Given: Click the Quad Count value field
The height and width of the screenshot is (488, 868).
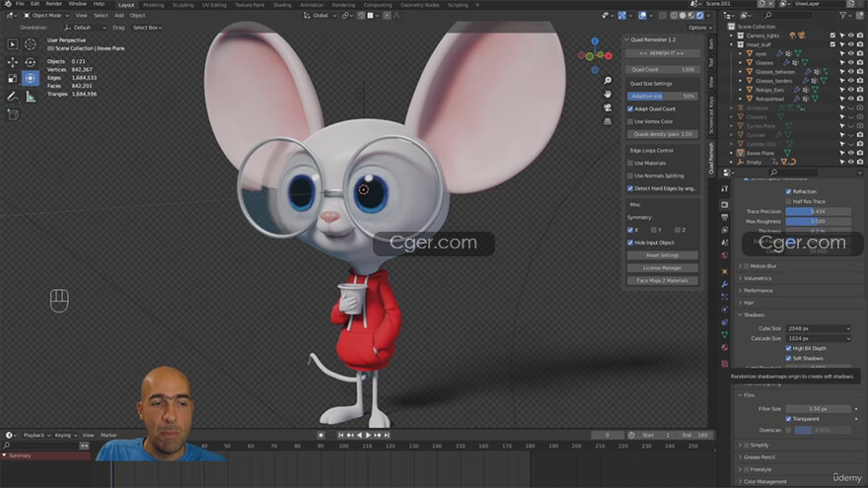Looking at the screenshot, I should (662, 70).
